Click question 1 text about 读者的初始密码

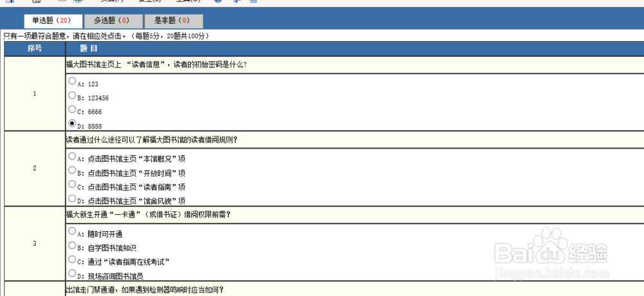click(156, 64)
